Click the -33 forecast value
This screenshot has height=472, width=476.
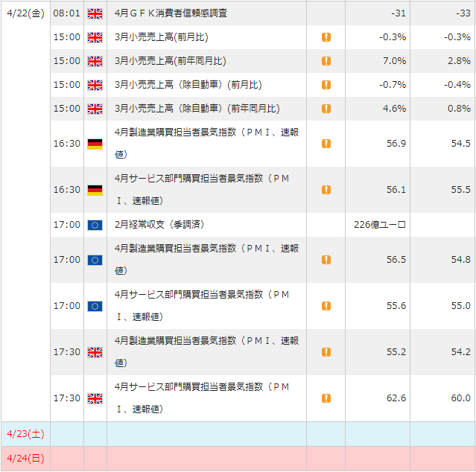[x=463, y=13]
